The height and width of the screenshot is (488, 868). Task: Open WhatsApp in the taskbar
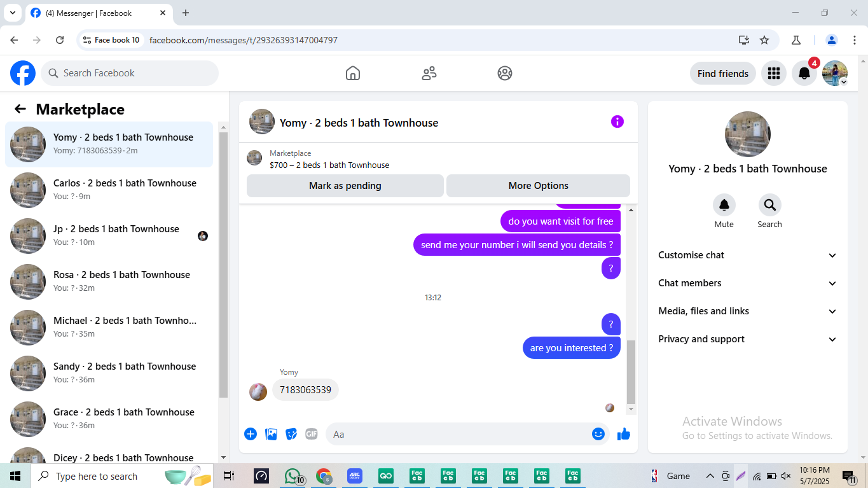tap(293, 476)
